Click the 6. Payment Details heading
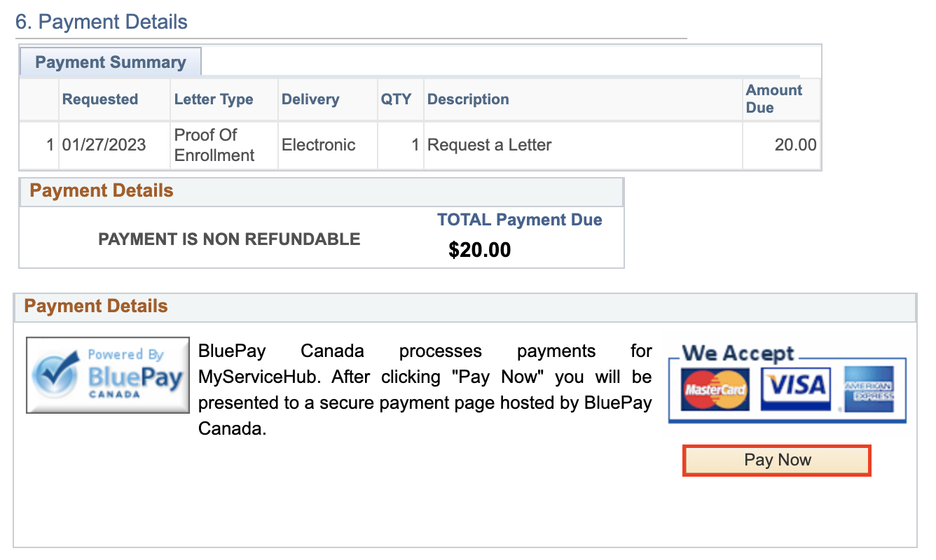The height and width of the screenshot is (560, 936). coord(102,22)
